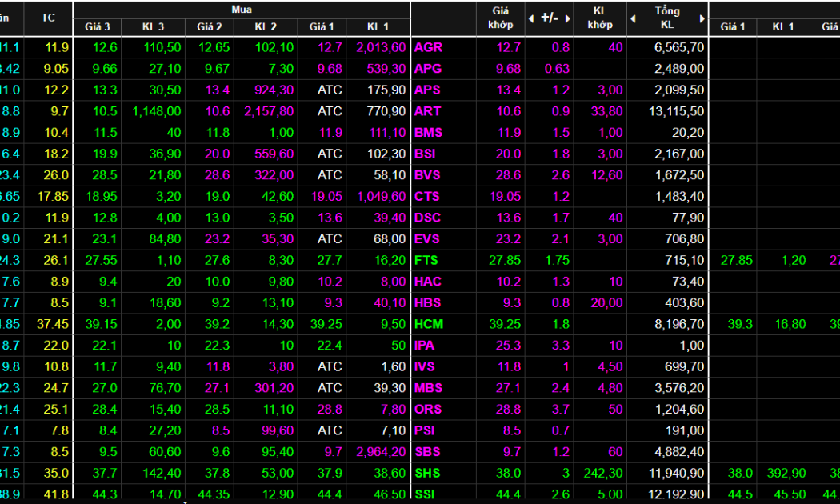
Task: Click left arrow beside Tổng KL header
Action: [x=634, y=18]
